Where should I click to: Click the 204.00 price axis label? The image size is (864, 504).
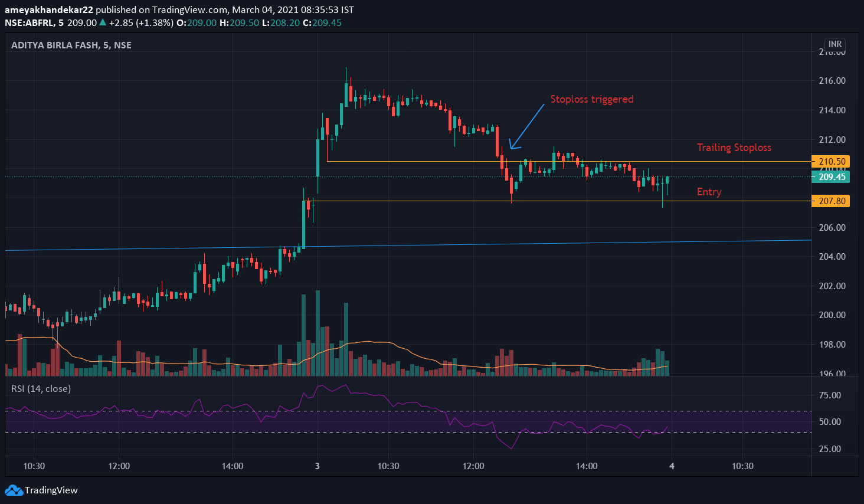point(832,257)
